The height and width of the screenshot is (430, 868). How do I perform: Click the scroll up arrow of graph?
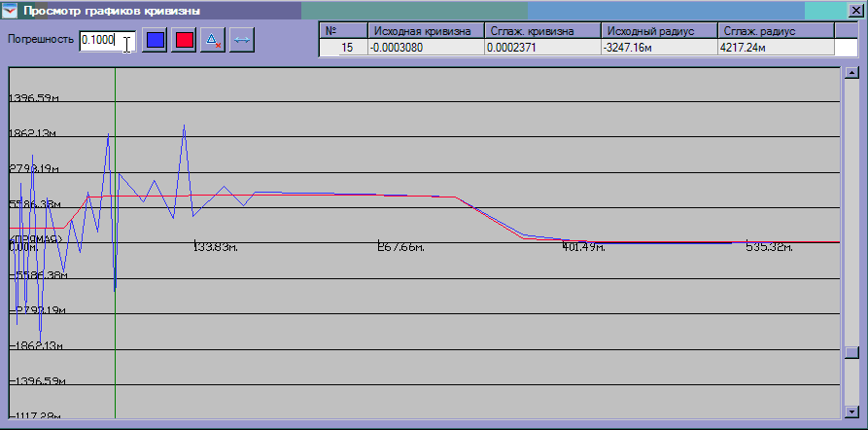852,73
